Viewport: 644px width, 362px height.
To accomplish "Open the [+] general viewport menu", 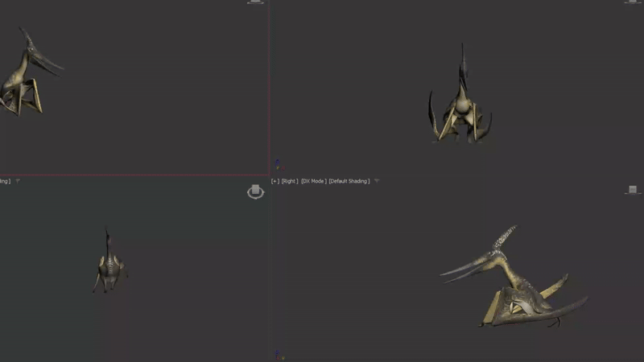I will pyautogui.click(x=275, y=181).
